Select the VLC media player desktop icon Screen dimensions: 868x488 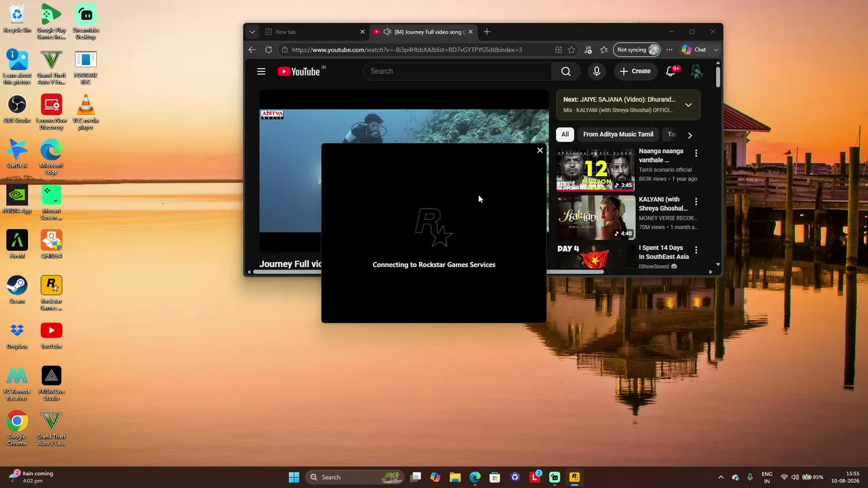[x=85, y=113]
